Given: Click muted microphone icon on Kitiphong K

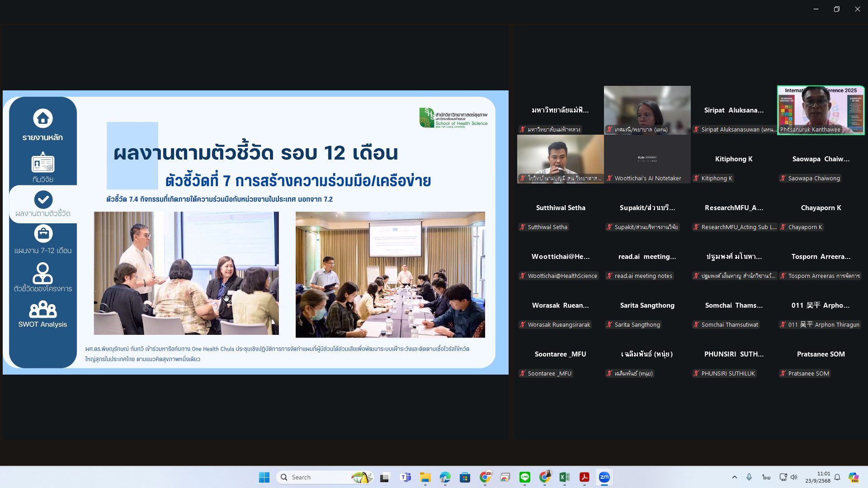Looking at the screenshot, I should coord(696,178).
